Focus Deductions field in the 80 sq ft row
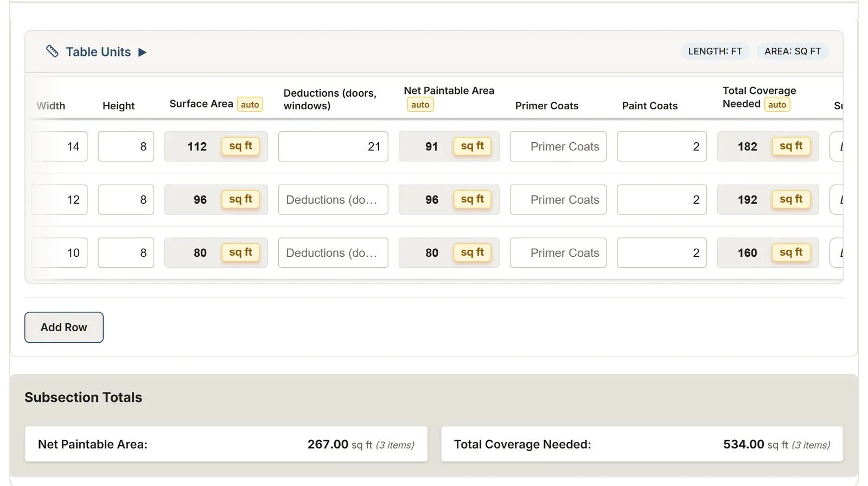Screen dimensions: 868x486 (333, 253)
